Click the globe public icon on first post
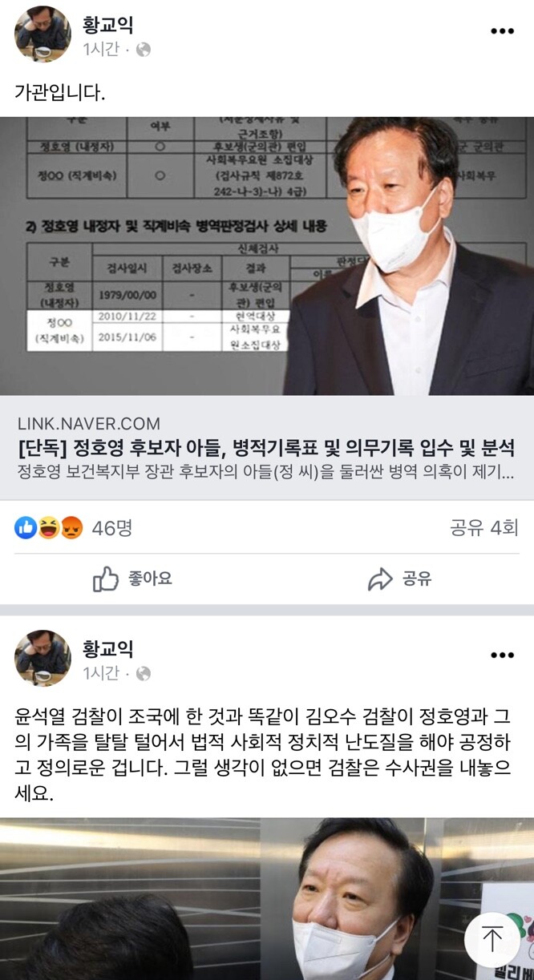Screen dimensions: 534x980 144,50
